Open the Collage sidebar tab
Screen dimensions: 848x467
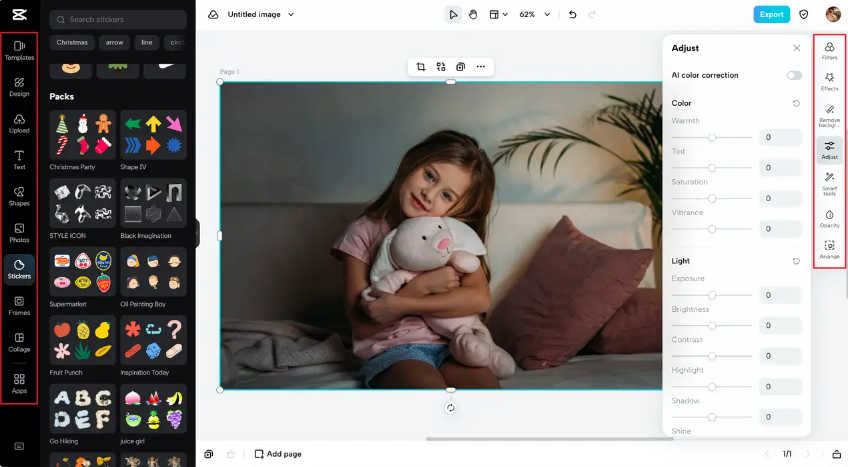(19, 342)
